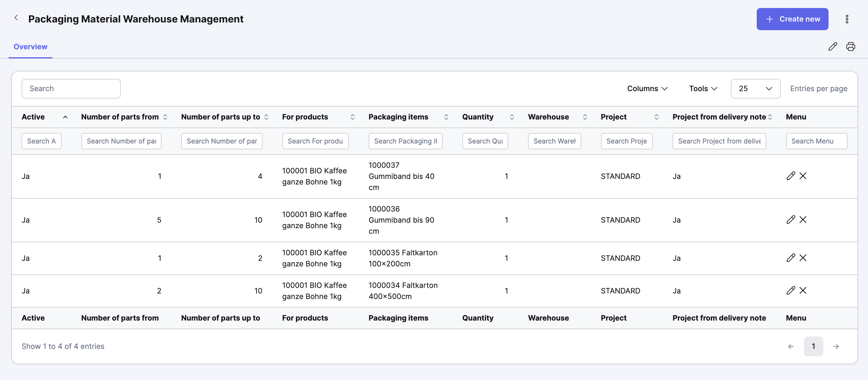Go to next page with right arrow
The width and height of the screenshot is (868, 380).
(x=836, y=346)
